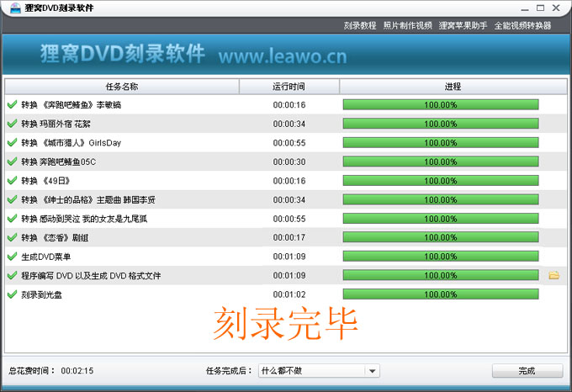Click checkmark icon next to 转换 玛丽外宿 花絮
This screenshot has height=392, width=572.
(12, 124)
